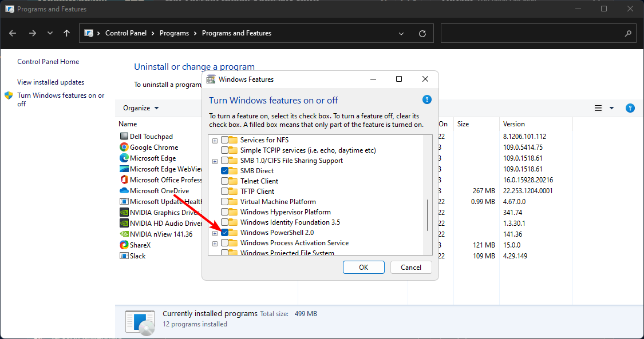Open the address bar history dropdown

click(x=401, y=34)
